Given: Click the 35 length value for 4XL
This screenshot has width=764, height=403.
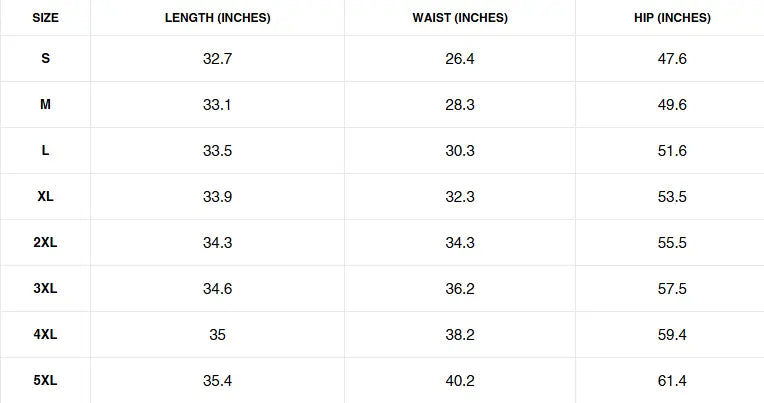Looking at the screenshot, I should coord(217,335).
